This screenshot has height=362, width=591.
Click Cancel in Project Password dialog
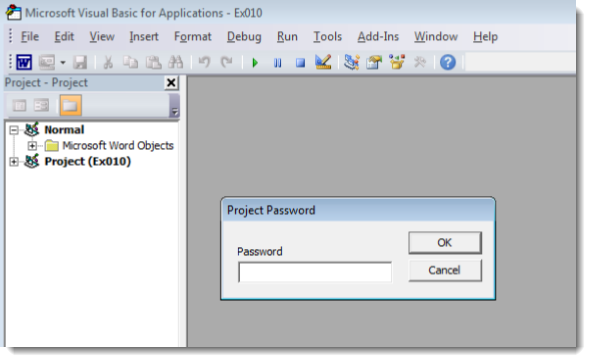445,270
